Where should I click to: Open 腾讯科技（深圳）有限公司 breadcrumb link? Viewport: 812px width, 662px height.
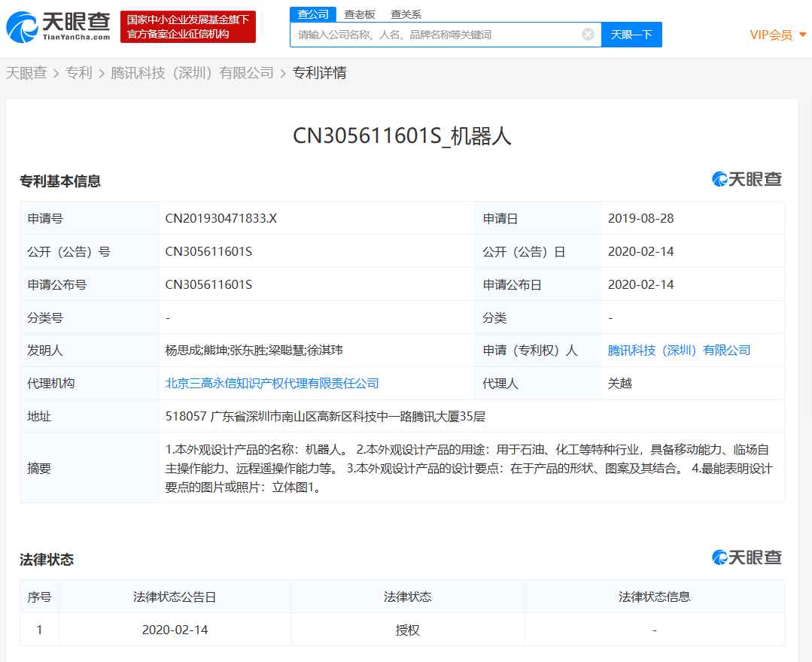pyautogui.click(x=192, y=73)
